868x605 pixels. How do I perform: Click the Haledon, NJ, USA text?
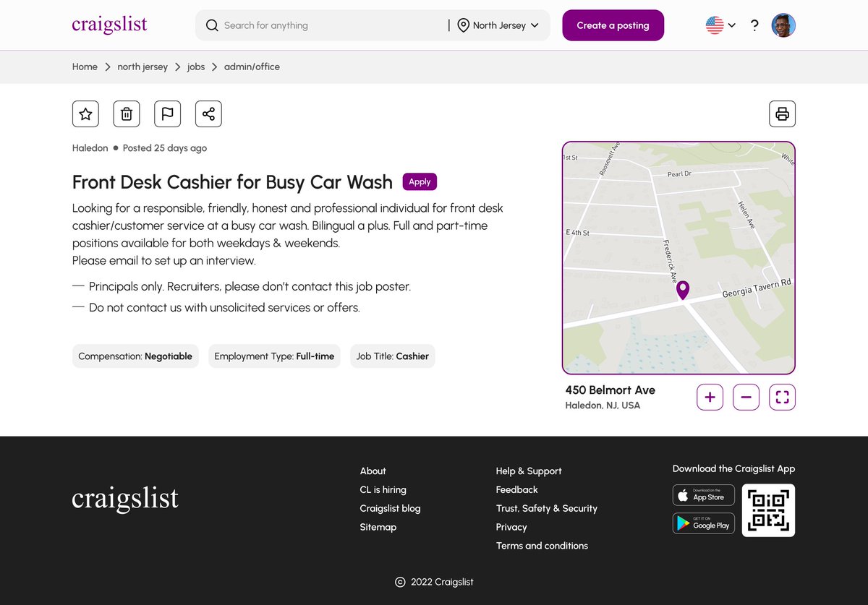[603, 406]
